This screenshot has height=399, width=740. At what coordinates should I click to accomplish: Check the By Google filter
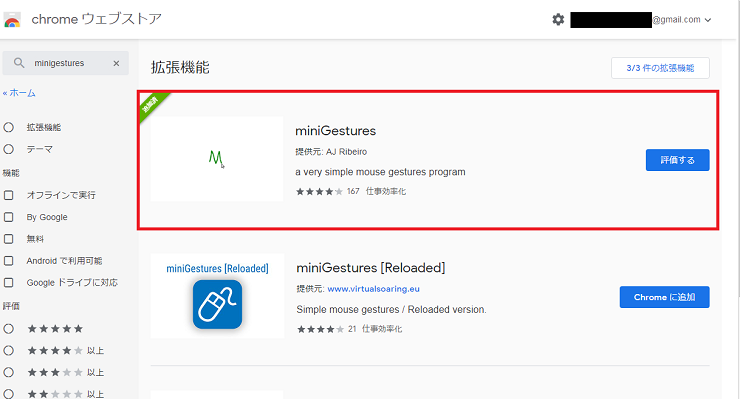point(8,217)
